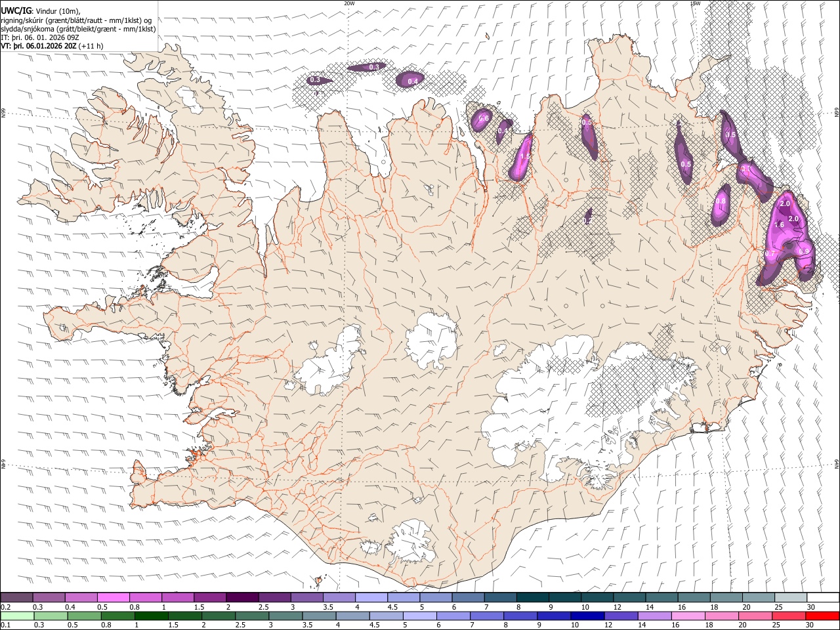Click the light lavender swatch labeled 4 in upper legend
Screen dimensions: 840x630
coord(371,597)
